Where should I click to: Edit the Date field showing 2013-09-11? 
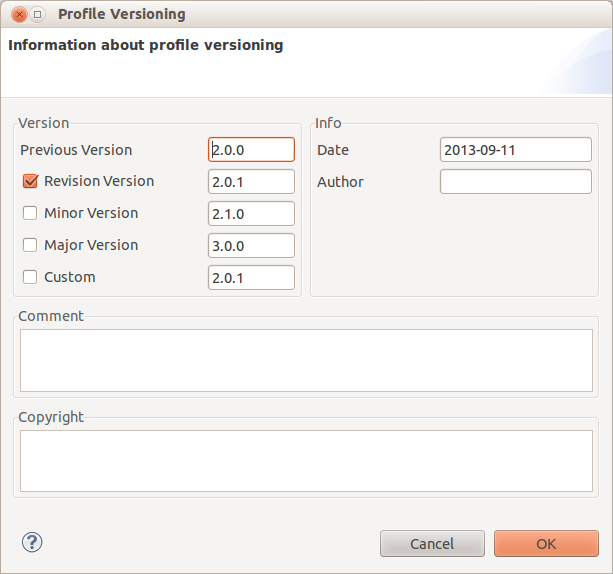pyautogui.click(x=516, y=149)
